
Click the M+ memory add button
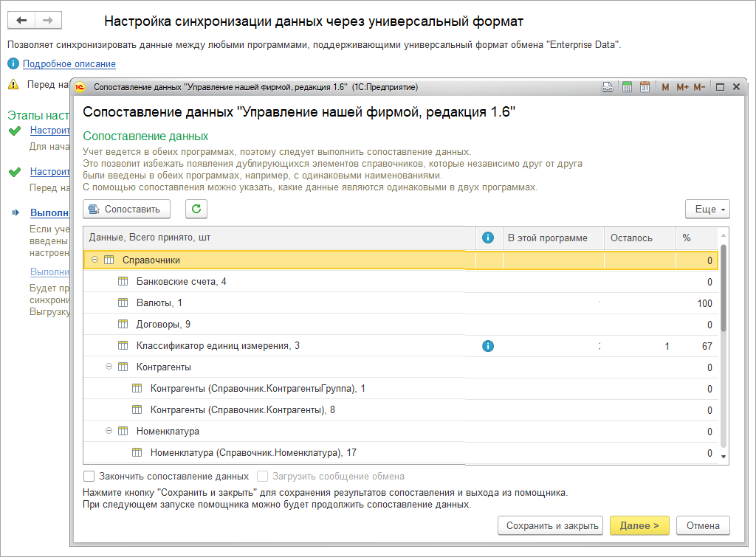681,87
